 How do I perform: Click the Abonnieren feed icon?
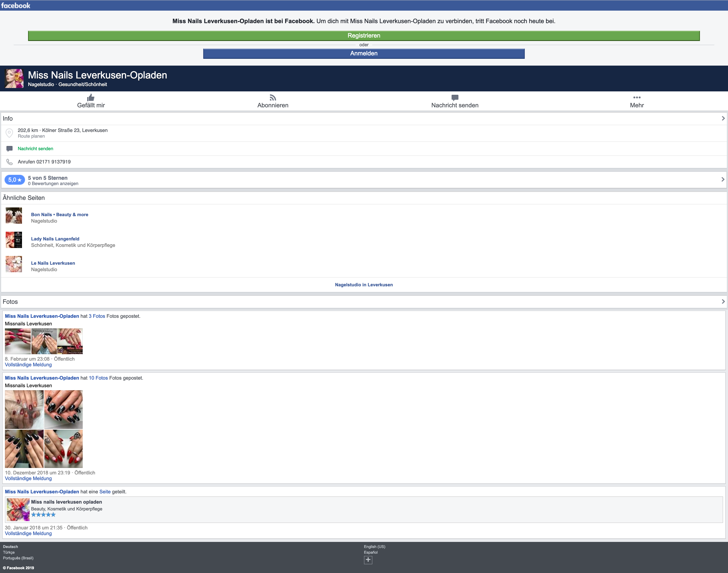(273, 98)
